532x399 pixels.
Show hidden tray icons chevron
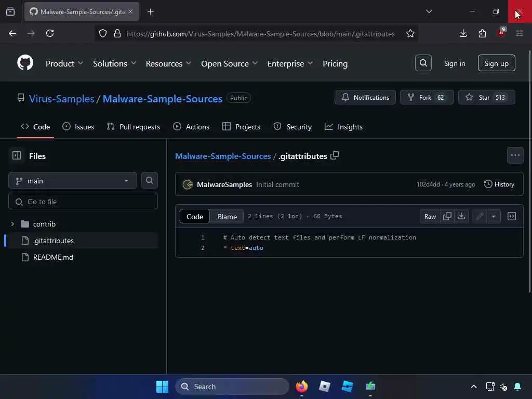[x=474, y=387]
